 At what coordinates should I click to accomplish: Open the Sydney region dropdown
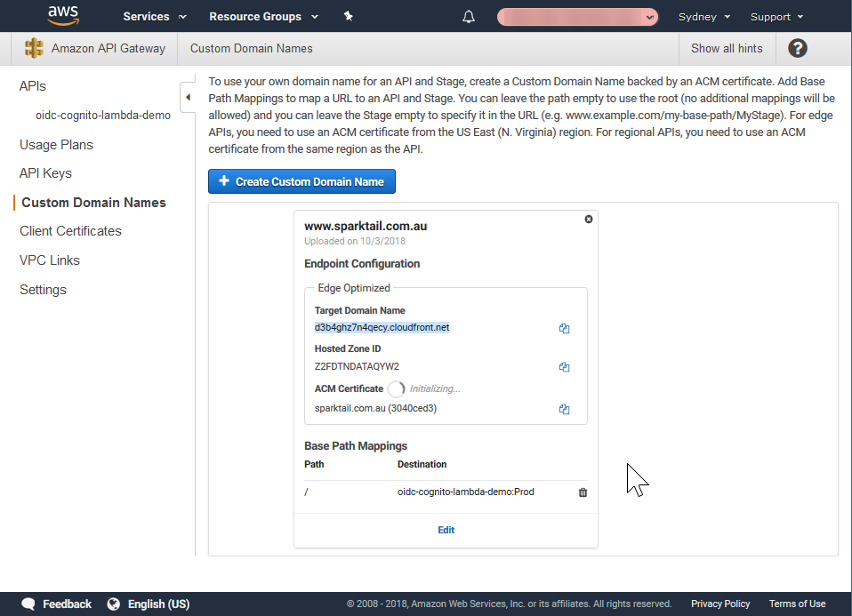[703, 16]
